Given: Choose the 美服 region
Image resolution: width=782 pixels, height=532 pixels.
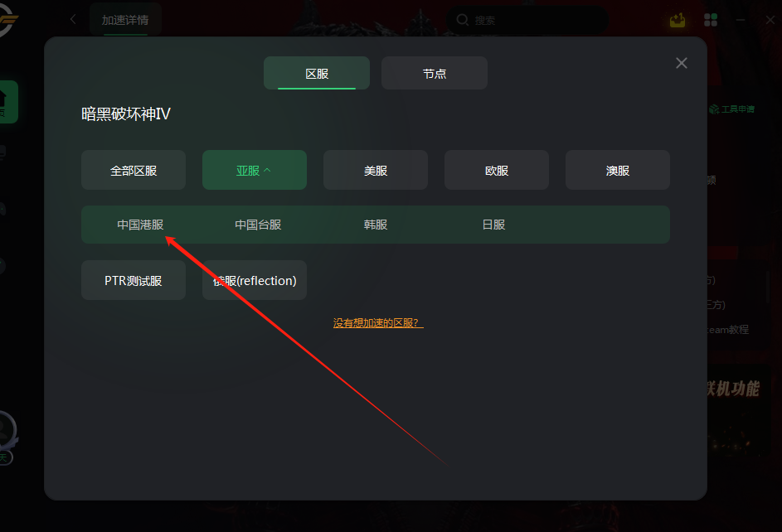Looking at the screenshot, I should point(376,170).
